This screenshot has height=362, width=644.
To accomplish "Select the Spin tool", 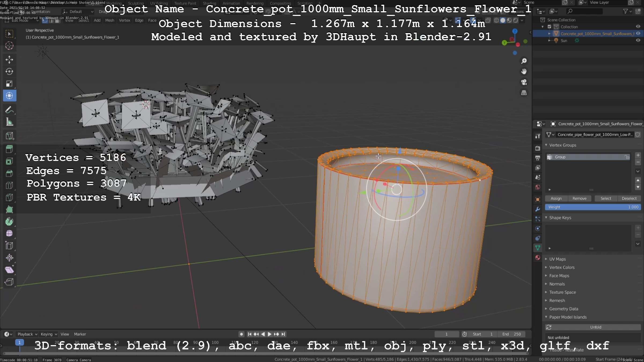I will (x=9, y=221).
